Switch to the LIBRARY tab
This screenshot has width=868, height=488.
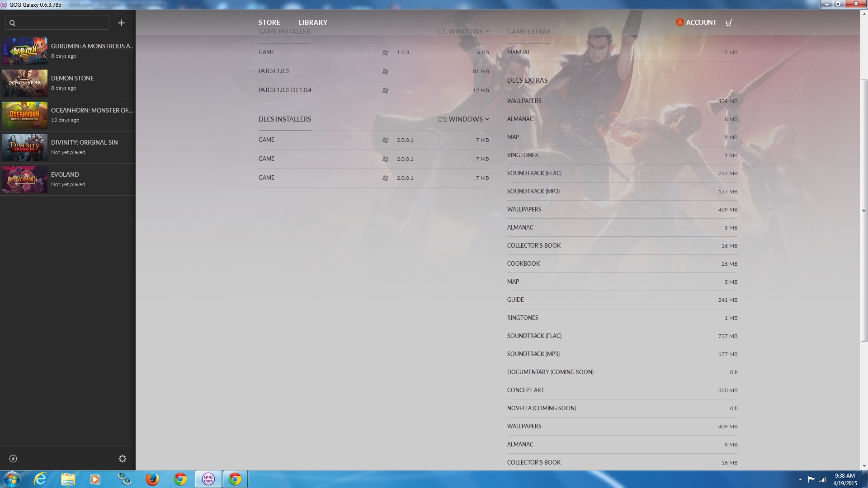313,23
